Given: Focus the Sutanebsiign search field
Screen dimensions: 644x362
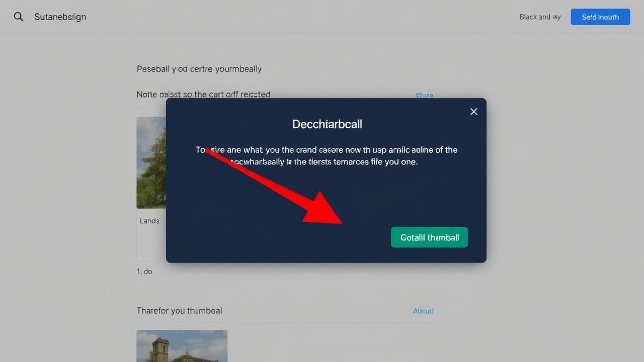Looking at the screenshot, I should (60, 17).
